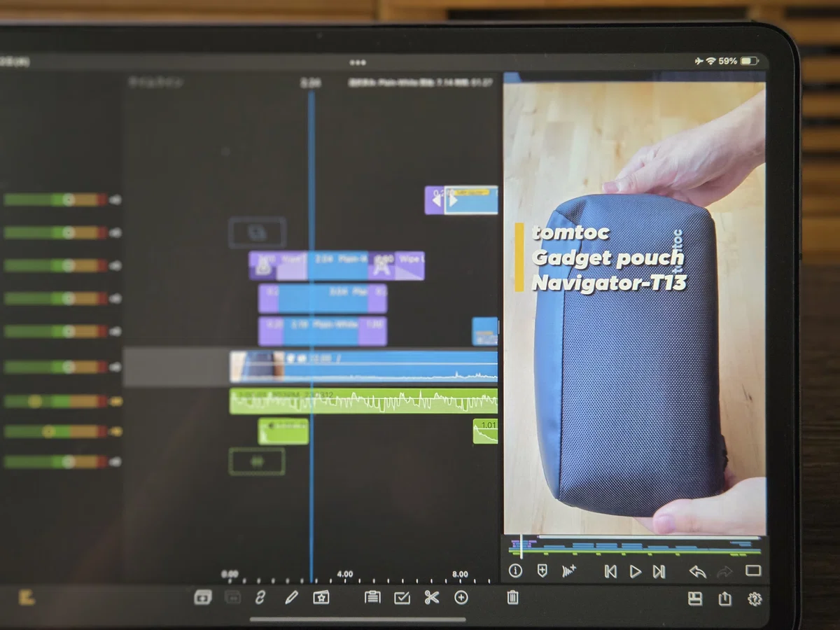The width and height of the screenshot is (840, 630).
Task: Mute the track with the 2:19 Plain-White clip
Action: pyautogui.click(x=115, y=331)
